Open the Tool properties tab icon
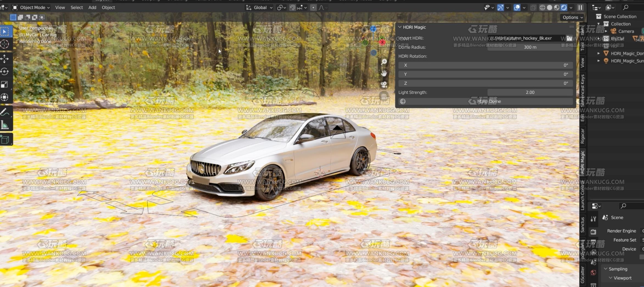Image resolution: width=644 pixels, height=287 pixels. 593,219
